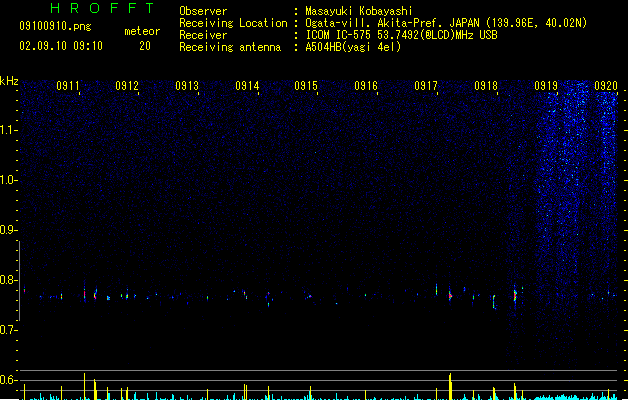Click the date stamp 02.09.10 09:10

[61, 46]
